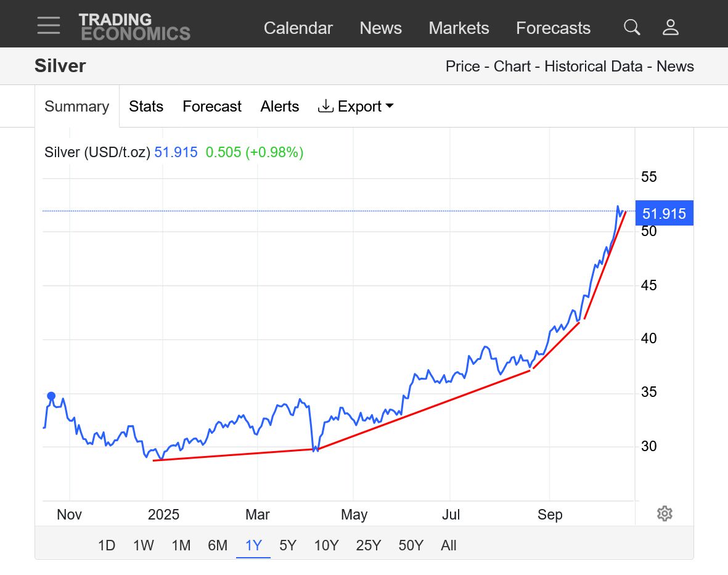Choose the 10Y chart range

point(326,545)
